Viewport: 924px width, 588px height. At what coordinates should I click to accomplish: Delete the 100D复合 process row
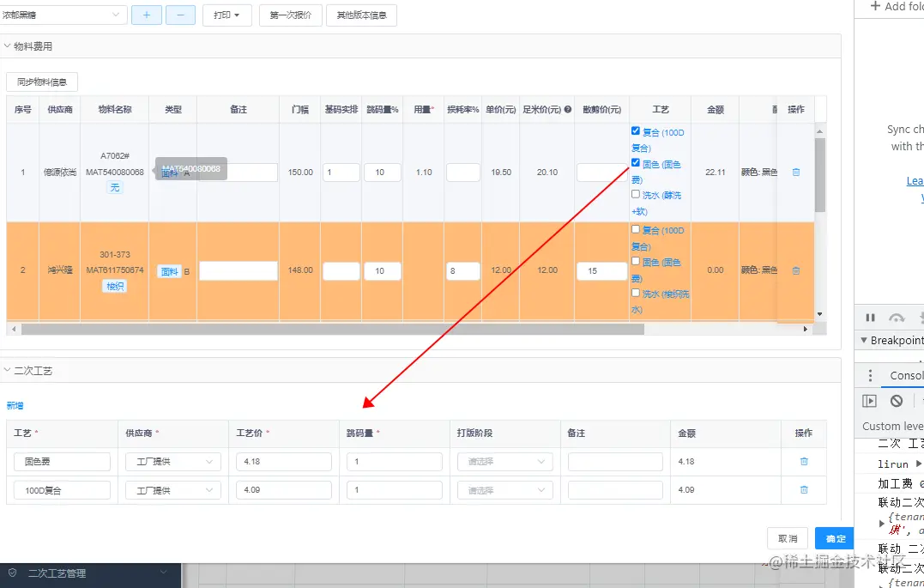click(804, 489)
